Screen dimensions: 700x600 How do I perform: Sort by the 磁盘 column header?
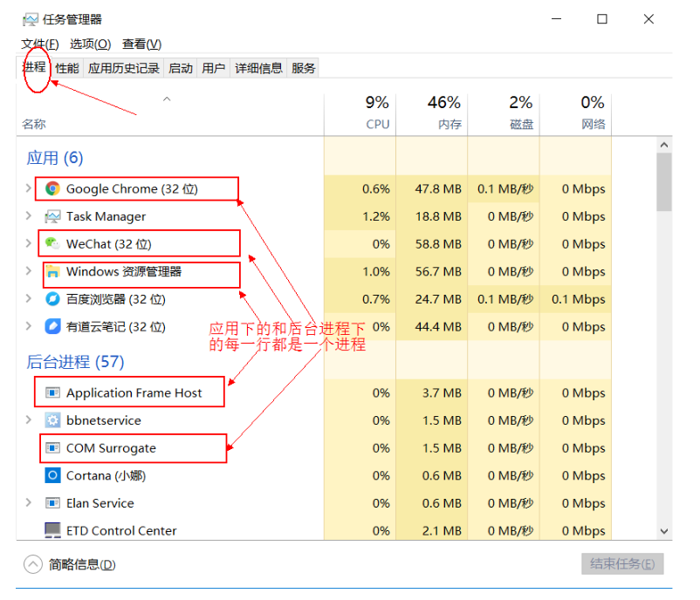(504, 114)
